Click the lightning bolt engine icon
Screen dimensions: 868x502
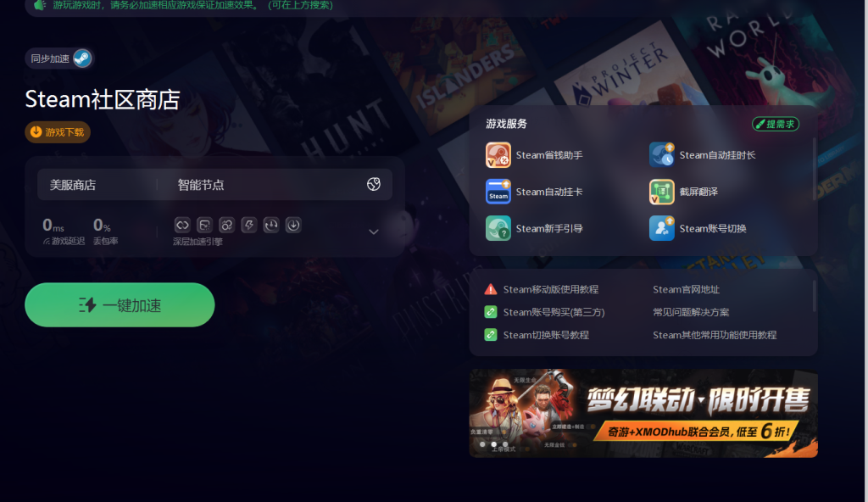[x=248, y=225]
